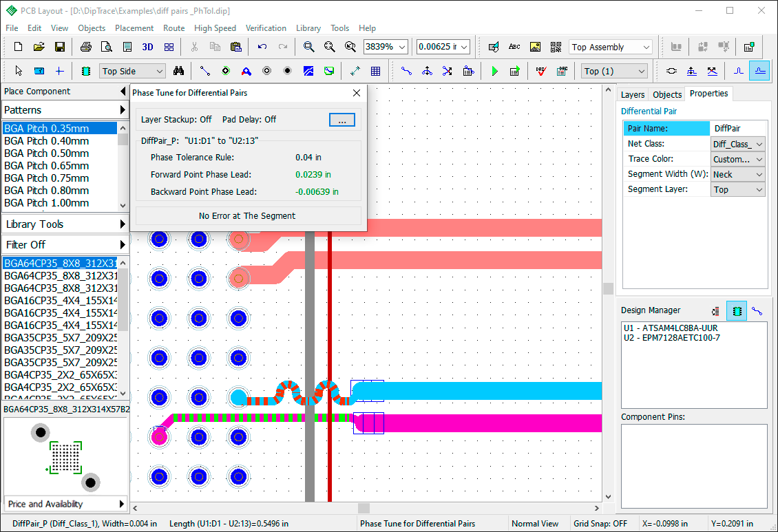
Task: Switch to the Objects tab
Action: point(667,95)
